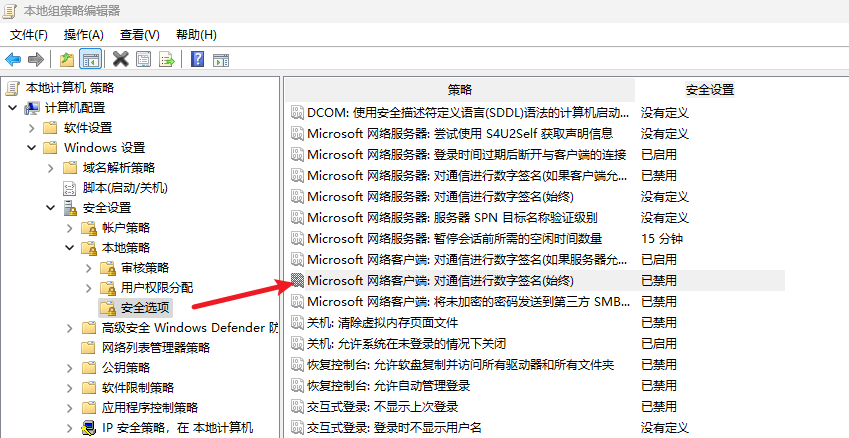Click the Up one level folder icon

67,59
